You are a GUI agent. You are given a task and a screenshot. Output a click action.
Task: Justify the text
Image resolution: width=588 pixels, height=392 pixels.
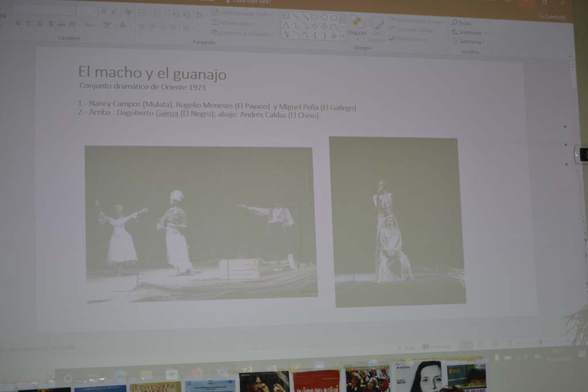click(x=172, y=28)
